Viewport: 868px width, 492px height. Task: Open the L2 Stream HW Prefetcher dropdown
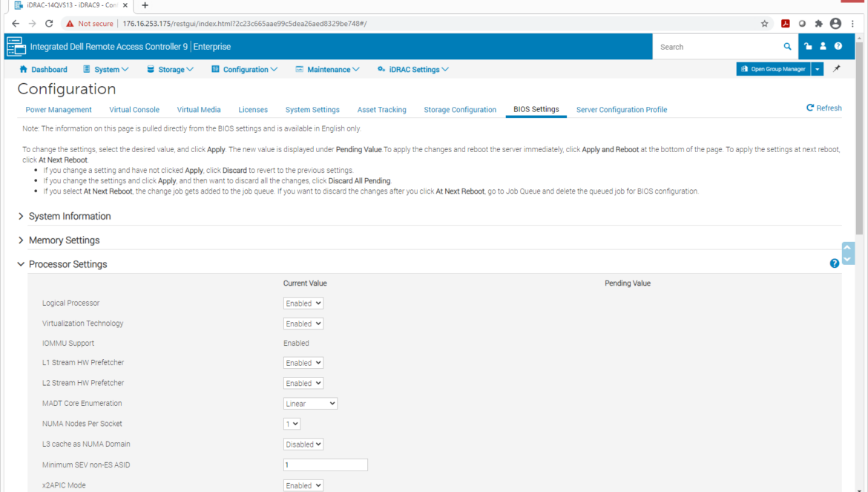coord(303,383)
